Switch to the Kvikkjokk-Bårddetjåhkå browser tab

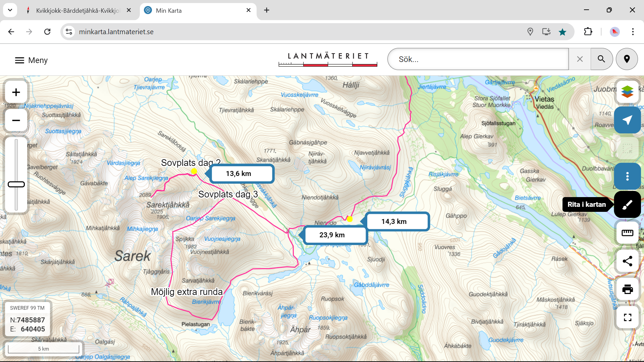point(78,10)
